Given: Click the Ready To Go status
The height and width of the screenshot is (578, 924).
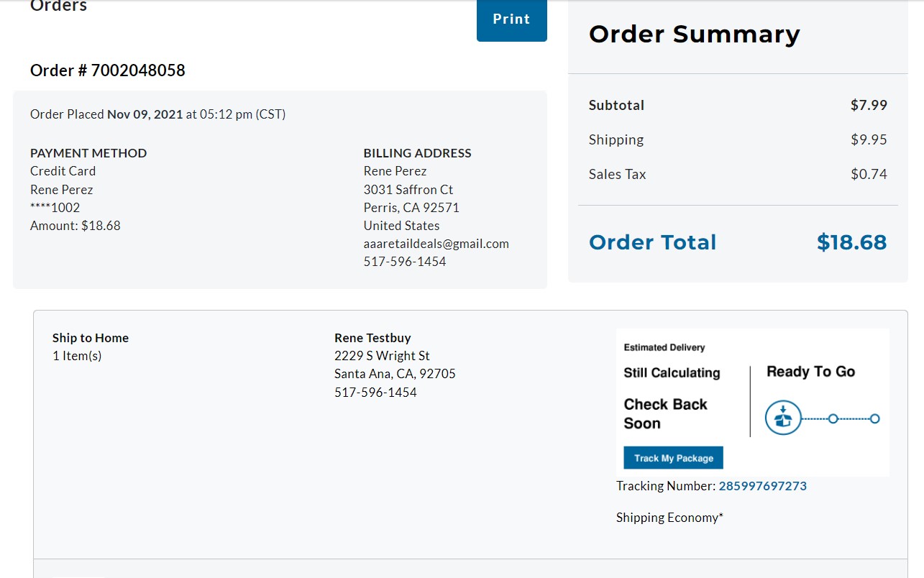Looking at the screenshot, I should (810, 372).
